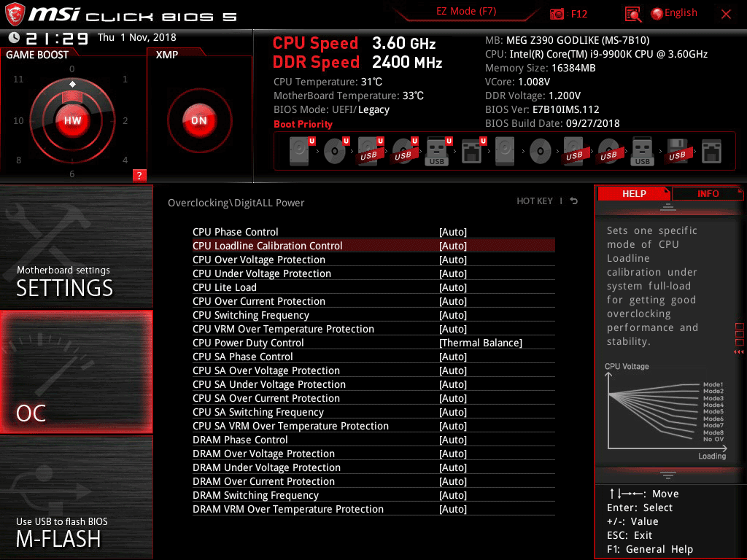
Task: Select CPU SA Switching Frequency row
Action: click(x=373, y=412)
